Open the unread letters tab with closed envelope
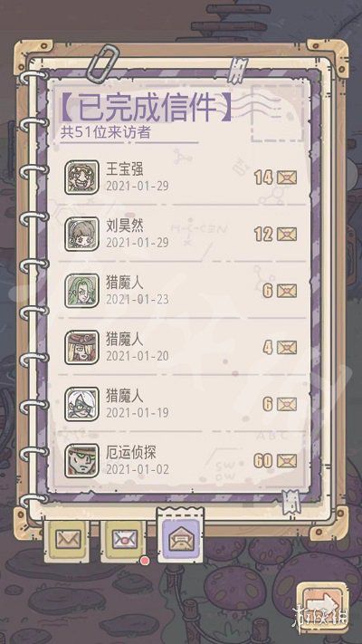Screen dimensions: 362x644 click(x=68, y=539)
